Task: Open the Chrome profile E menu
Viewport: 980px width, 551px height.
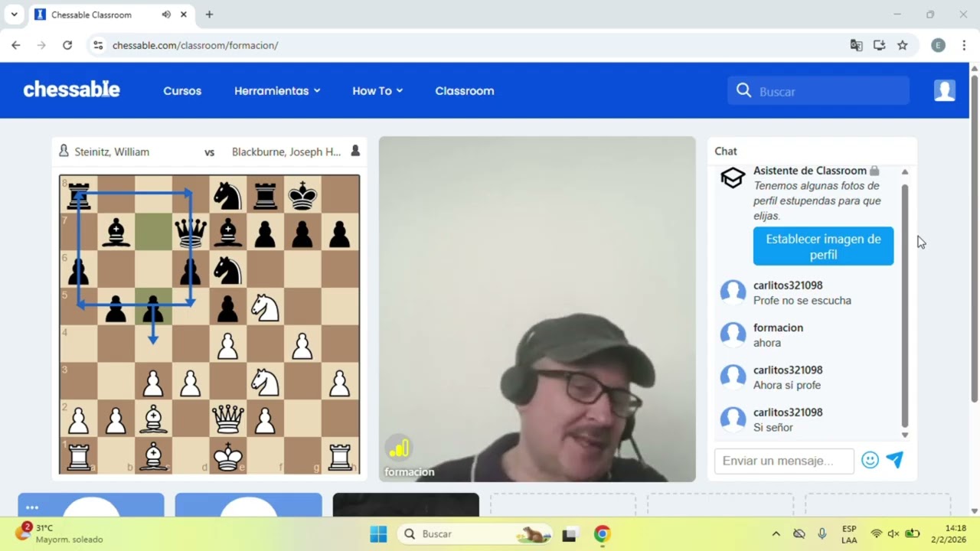Action: pyautogui.click(x=938, y=45)
